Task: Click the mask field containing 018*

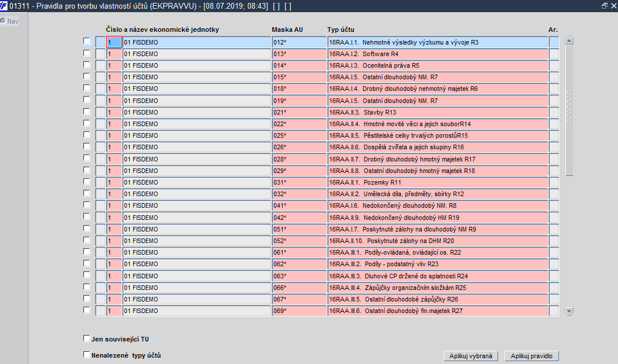Action: coord(299,89)
